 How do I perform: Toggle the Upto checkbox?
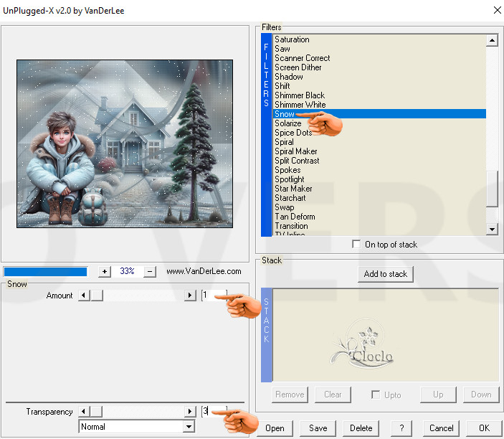coord(376,395)
